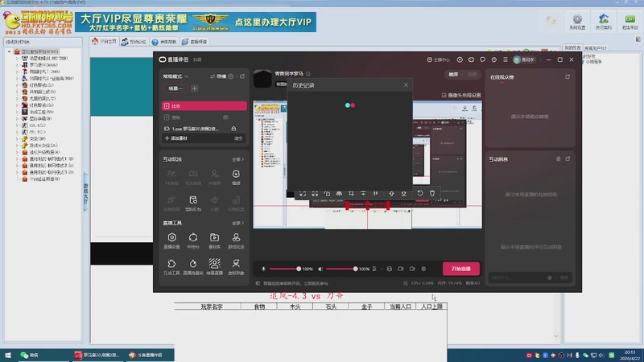Click the reset undo icon on preview toolbar
The width and height of the screenshot is (644, 362).
coord(419,193)
